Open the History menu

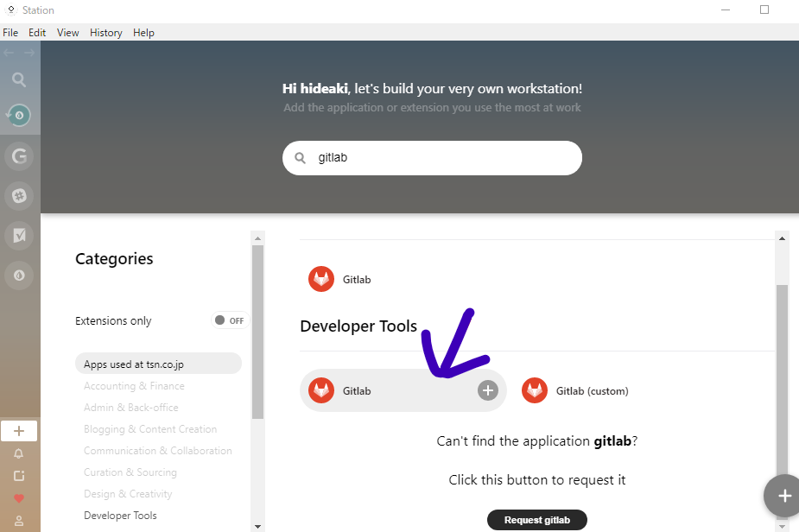click(x=106, y=33)
